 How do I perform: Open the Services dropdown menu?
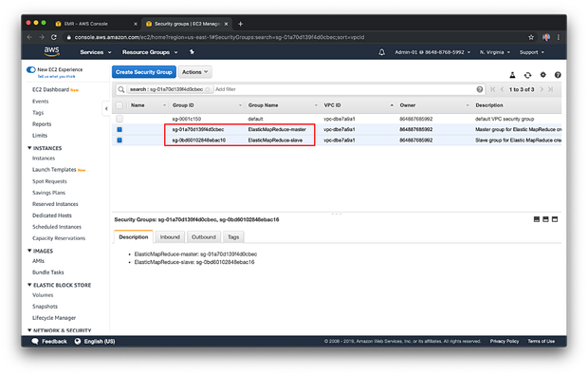[x=96, y=52]
